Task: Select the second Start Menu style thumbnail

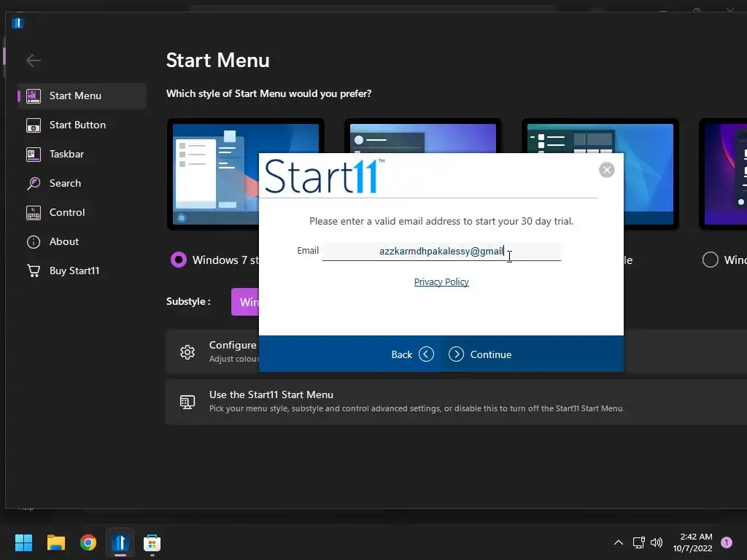Action: pyautogui.click(x=422, y=136)
